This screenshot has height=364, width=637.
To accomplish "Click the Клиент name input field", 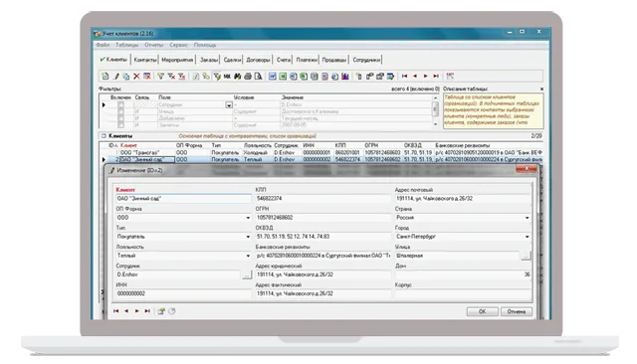I will [x=183, y=199].
